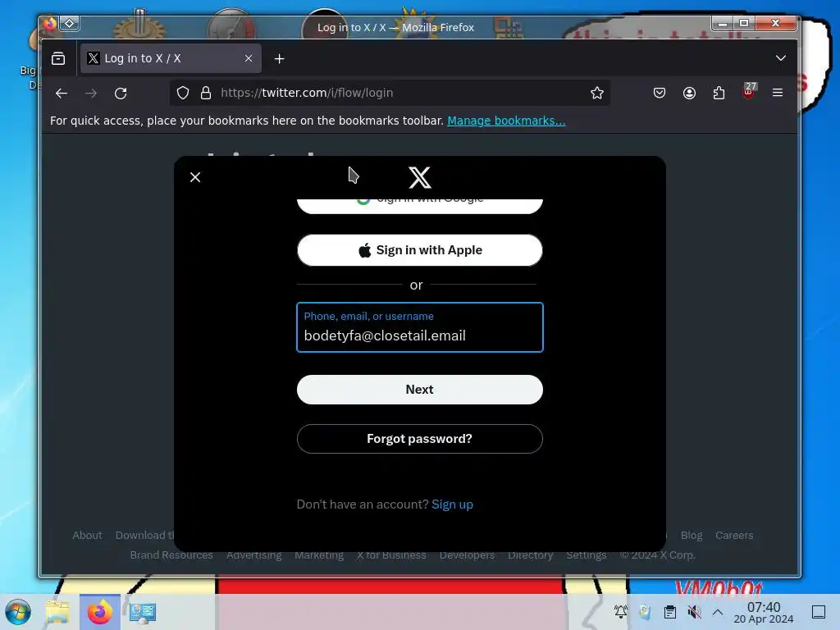Close the 'Log in to X / X' tab
Screen dimensions: 840x630
pyautogui.click(x=249, y=58)
